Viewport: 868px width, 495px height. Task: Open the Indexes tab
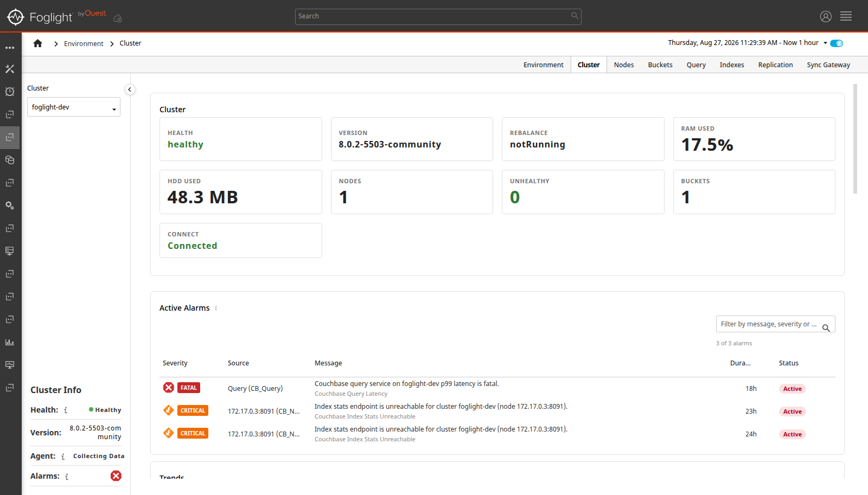732,65
